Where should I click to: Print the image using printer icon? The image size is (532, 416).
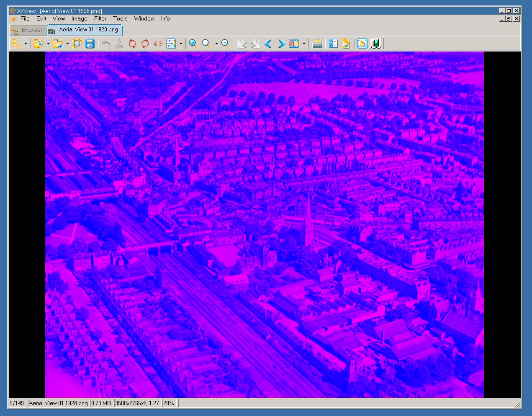tap(317, 44)
